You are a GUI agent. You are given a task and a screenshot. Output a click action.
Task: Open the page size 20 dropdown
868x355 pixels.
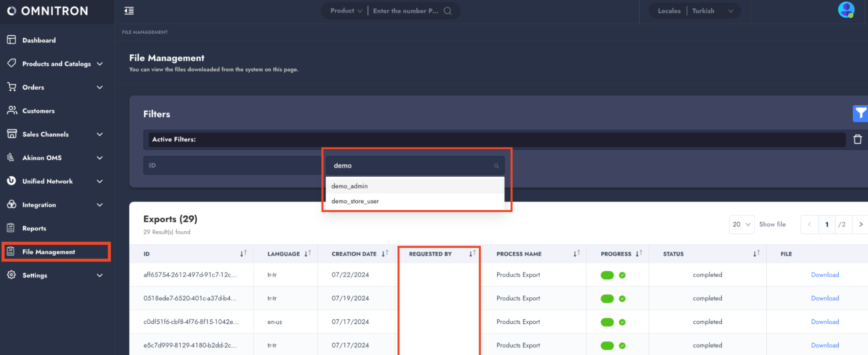tap(741, 224)
